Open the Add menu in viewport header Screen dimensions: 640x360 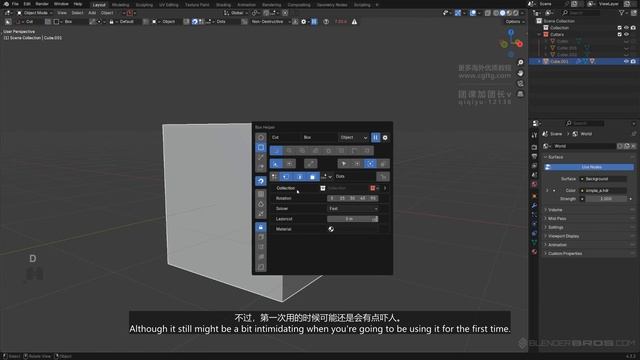[92, 13]
